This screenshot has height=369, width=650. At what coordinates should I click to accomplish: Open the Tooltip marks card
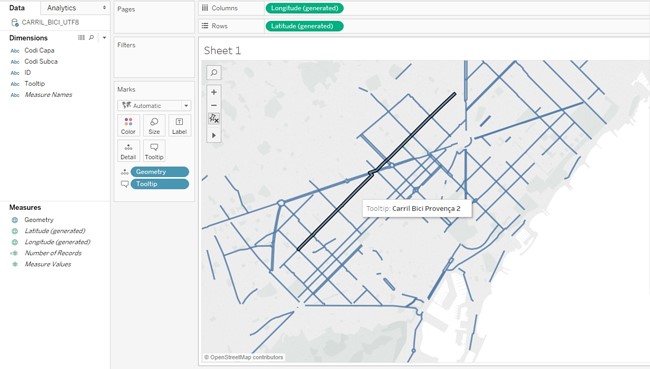(x=154, y=151)
